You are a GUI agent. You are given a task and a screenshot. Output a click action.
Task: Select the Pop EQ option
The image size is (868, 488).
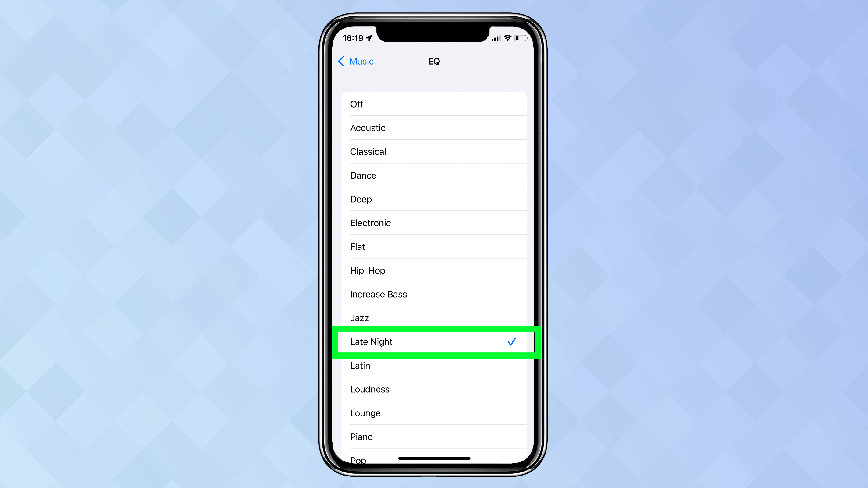(x=358, y=459)
